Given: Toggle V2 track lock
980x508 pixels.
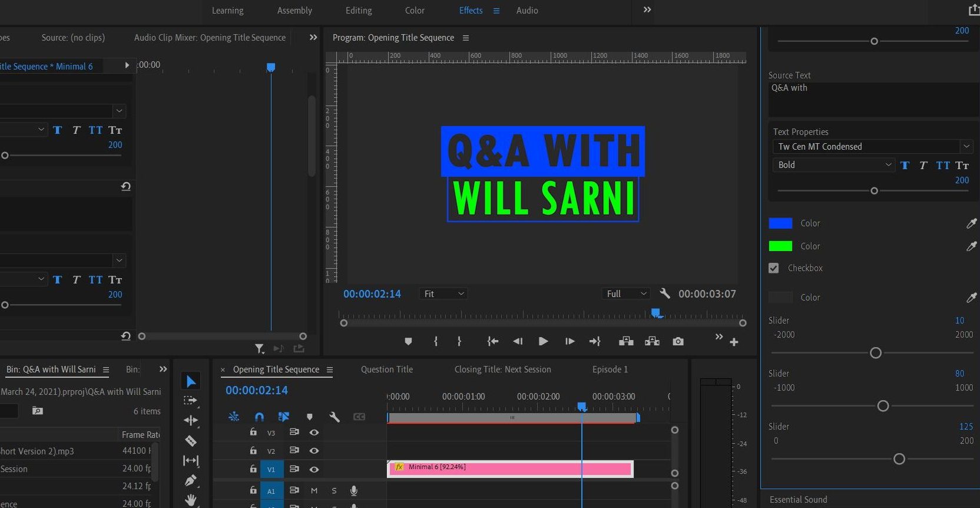Looking at the screenshot, I should point(253,450).
